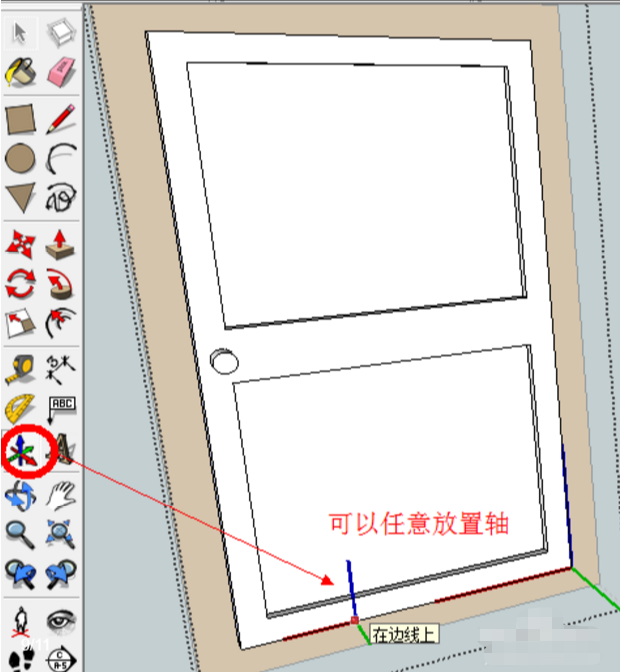The height and width of the screenshot is (672, 620).
Task: Click the door knob circle on the model
Action: tap(224, 361)
